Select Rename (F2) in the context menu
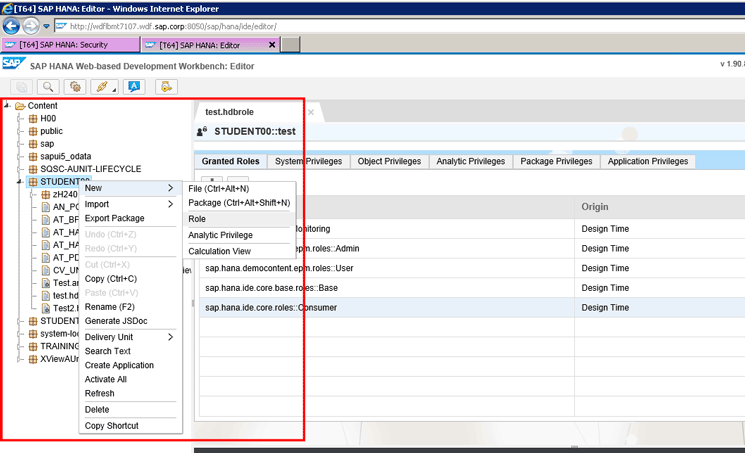Viewport: 745px width, 453px height. click(130, 307)
